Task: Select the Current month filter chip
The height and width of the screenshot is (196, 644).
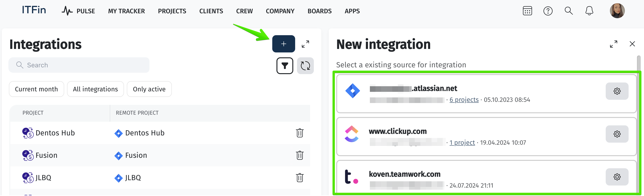Action: [x=36, y=89]
